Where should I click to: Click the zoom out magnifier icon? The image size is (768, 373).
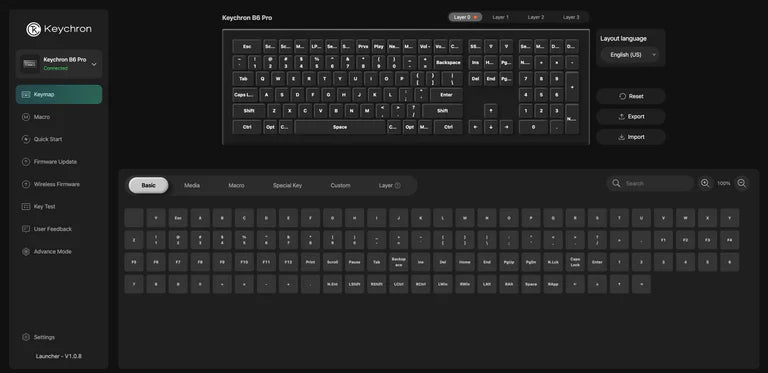click(742, 183)
